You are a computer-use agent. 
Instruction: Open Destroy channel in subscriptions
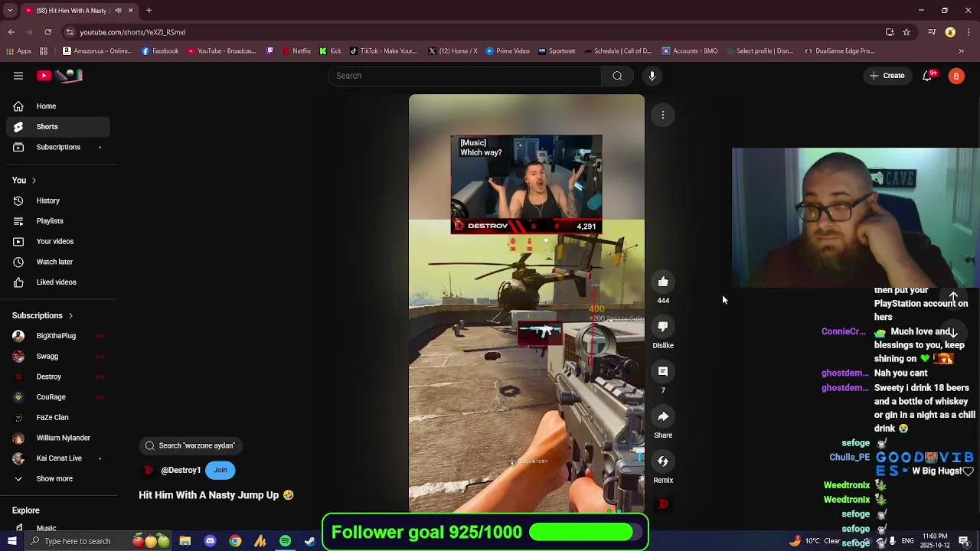pyautogui.click(x=58, y=377)
